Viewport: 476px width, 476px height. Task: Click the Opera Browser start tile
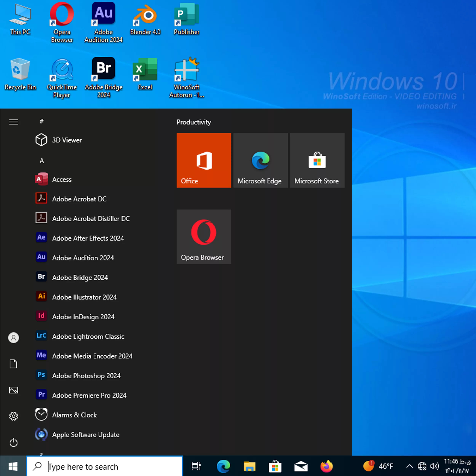pyautogui.click(x=204, y=237)
